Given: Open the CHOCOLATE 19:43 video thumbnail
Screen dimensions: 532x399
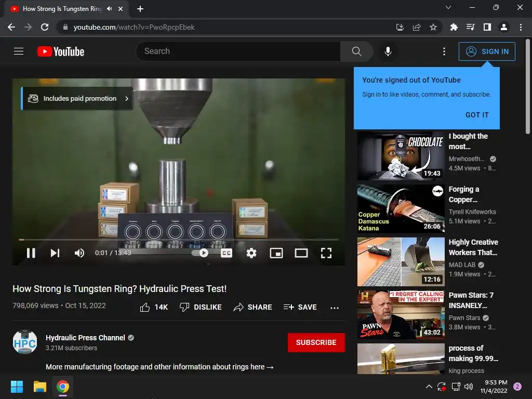Looking at the screenshot, I should pos(401,156).
